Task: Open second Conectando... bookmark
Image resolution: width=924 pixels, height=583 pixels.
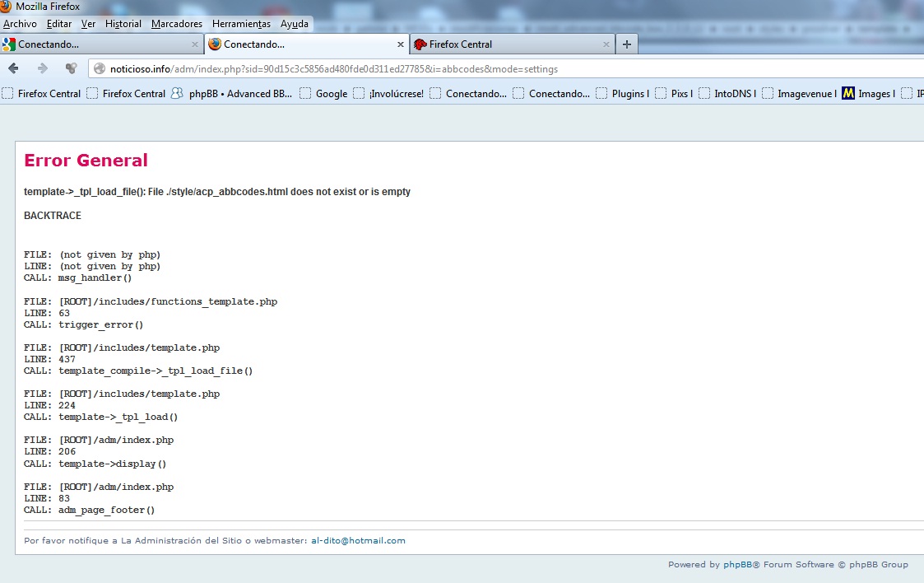Action: click(551, 93)
